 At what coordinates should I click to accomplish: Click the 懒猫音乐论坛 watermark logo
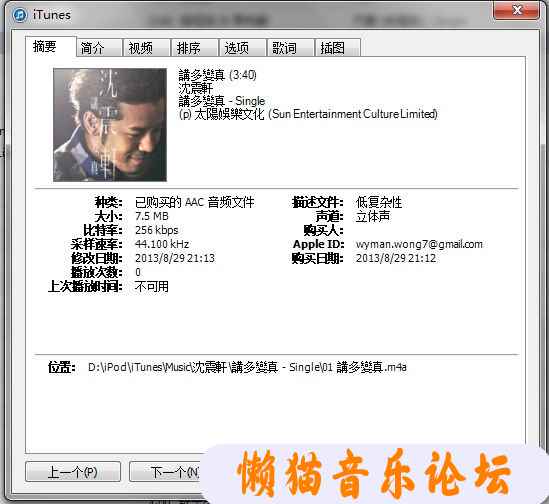tap(374, 474)
